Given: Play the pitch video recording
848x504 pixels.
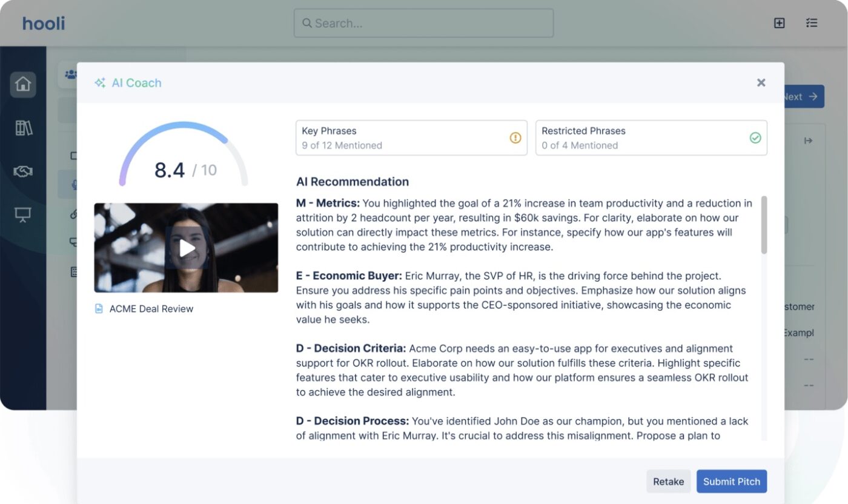Looking at the screenshot, I should click(187, 248).
